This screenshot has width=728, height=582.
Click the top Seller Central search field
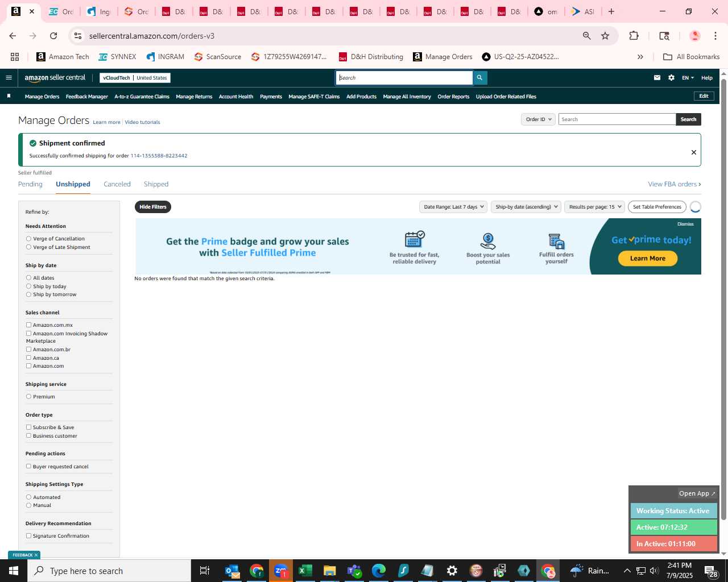[x=404, y=78]
